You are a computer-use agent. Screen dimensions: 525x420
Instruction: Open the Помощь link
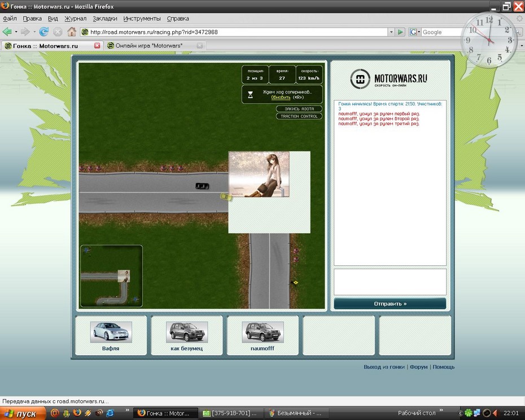[x=443, y=367]
